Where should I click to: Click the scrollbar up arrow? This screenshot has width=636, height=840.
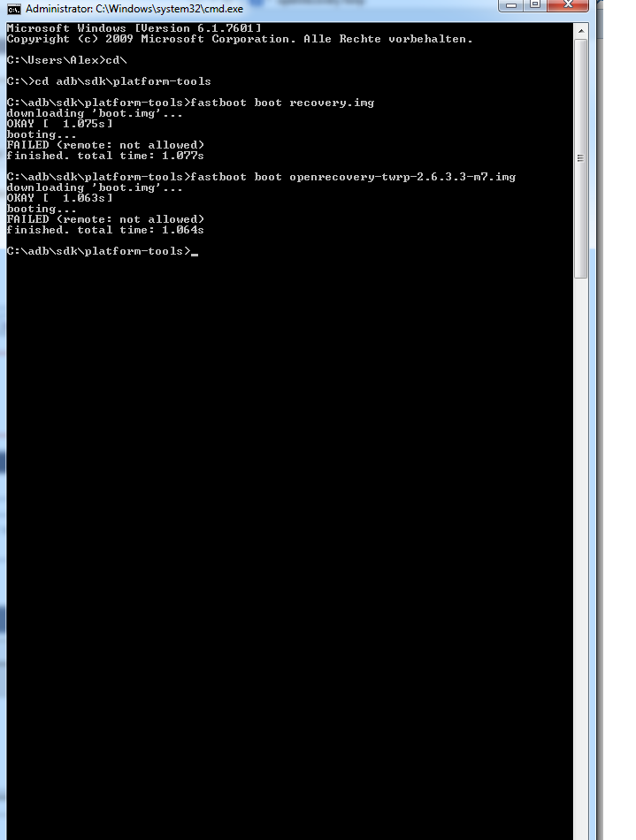click(580, 31)
